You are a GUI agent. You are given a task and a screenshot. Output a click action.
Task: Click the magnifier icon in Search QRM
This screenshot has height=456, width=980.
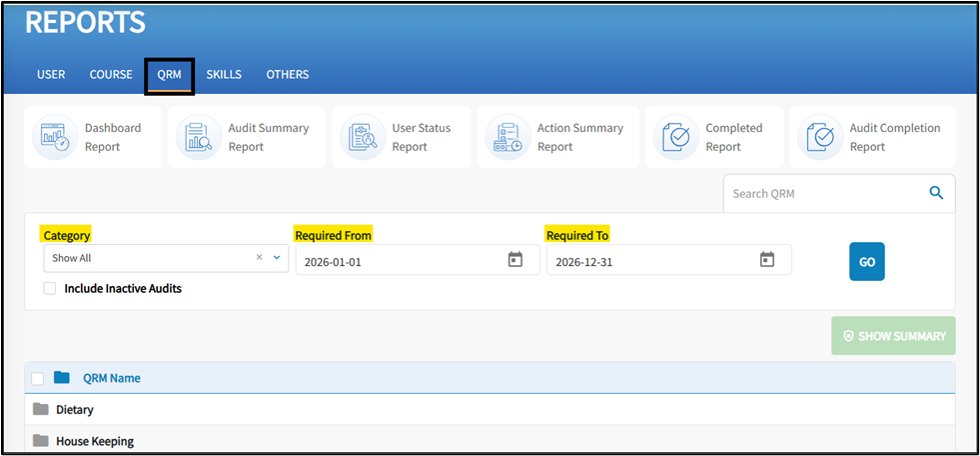[x=936, y=193]
